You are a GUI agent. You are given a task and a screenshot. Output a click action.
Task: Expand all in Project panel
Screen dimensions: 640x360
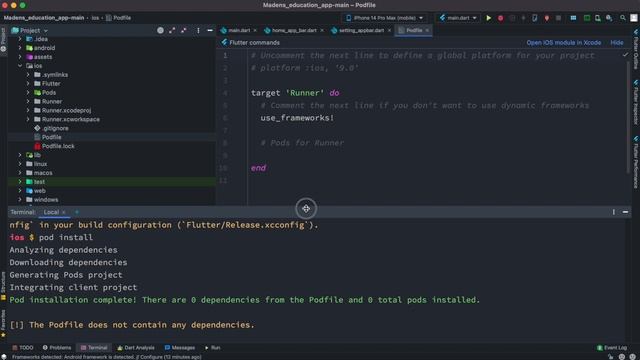(172, 30)
